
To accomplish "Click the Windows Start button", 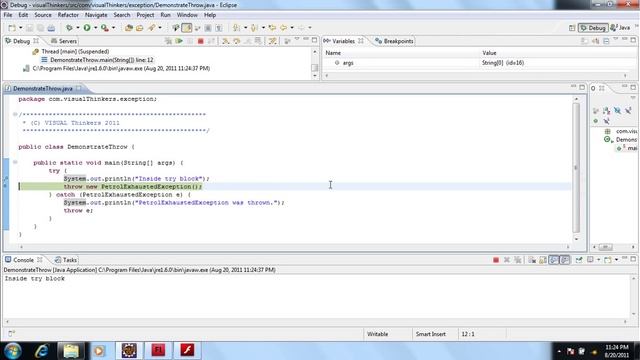I will pos(13,351).
